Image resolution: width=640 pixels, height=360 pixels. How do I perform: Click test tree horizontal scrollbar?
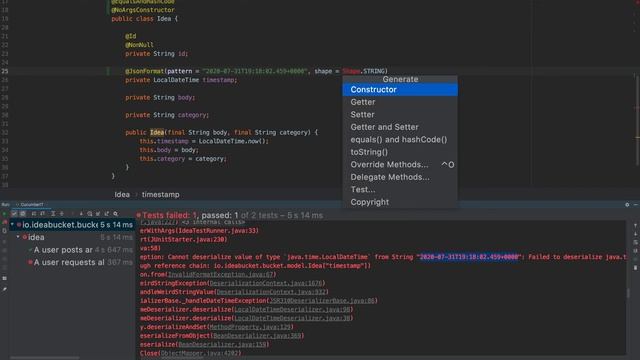(x=45, y=358)
